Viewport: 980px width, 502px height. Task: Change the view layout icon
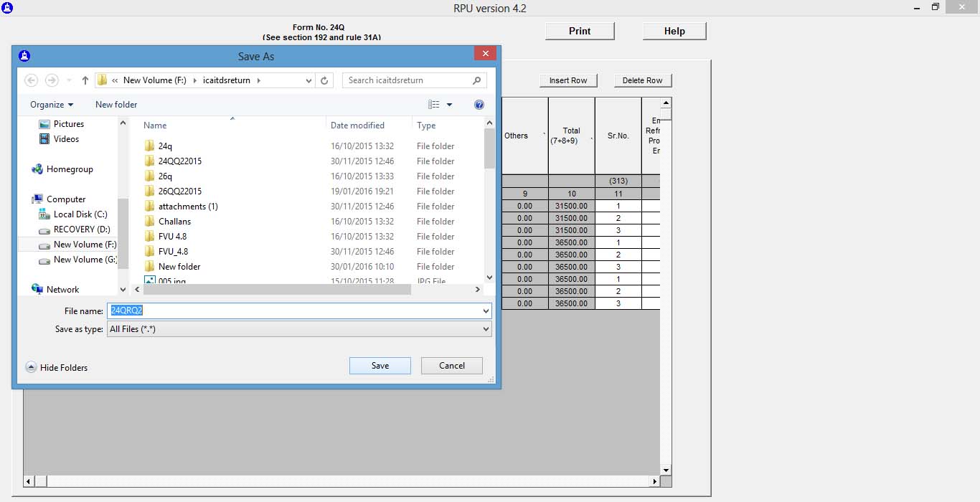point(434,105)
